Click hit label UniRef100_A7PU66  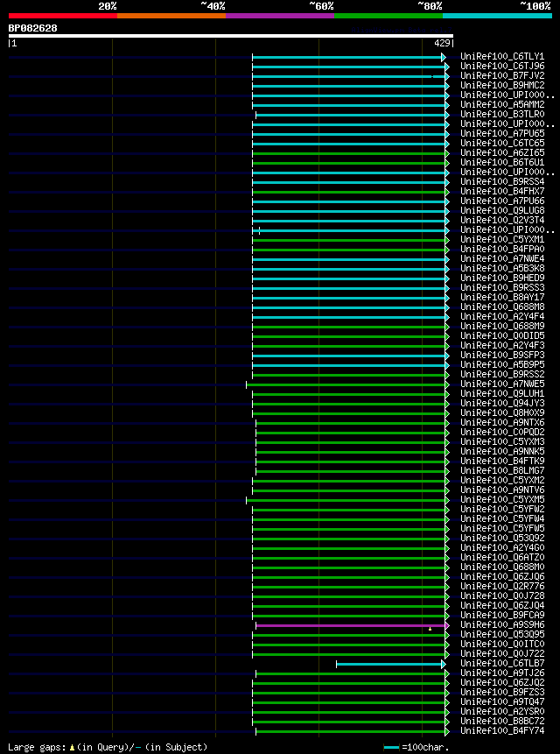502,201
